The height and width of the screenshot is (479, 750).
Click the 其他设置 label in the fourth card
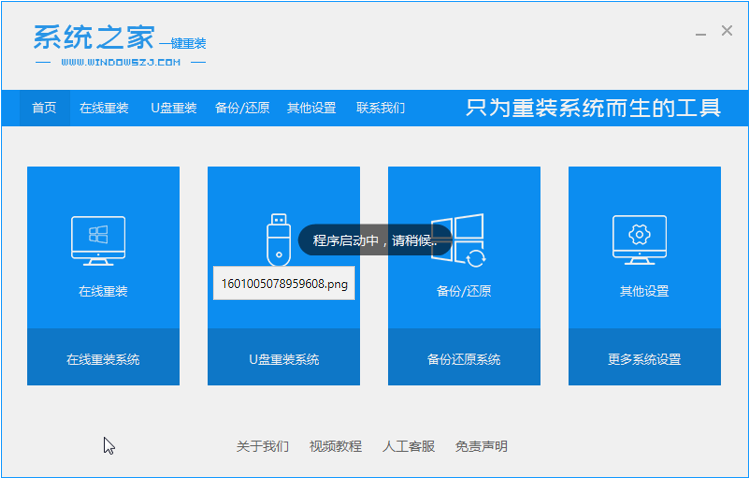pos(644,291)
